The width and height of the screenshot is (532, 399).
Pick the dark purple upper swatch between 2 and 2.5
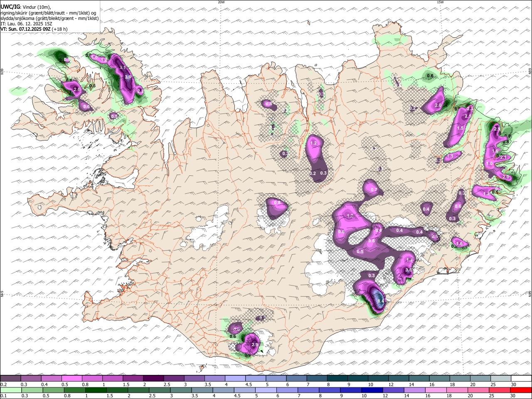point(153,379)
